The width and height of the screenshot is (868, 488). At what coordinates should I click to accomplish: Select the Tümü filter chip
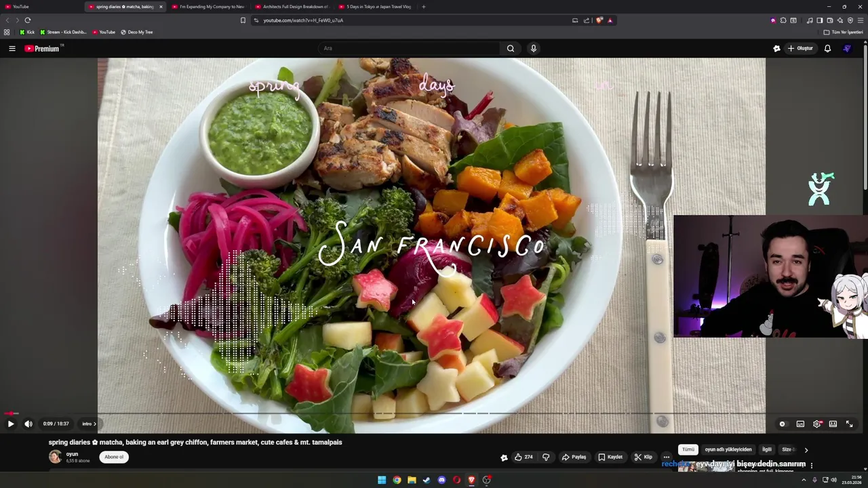(x=688, y=449)
